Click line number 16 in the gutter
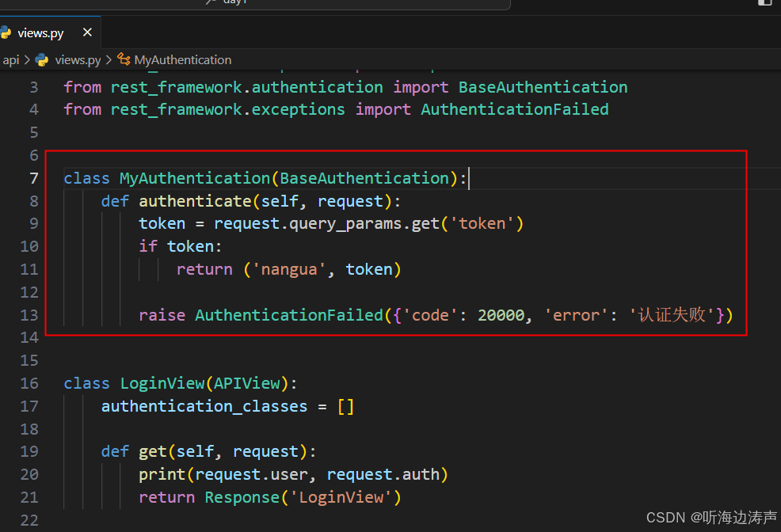This screenshot has width=781, height=532. [29, 383]
